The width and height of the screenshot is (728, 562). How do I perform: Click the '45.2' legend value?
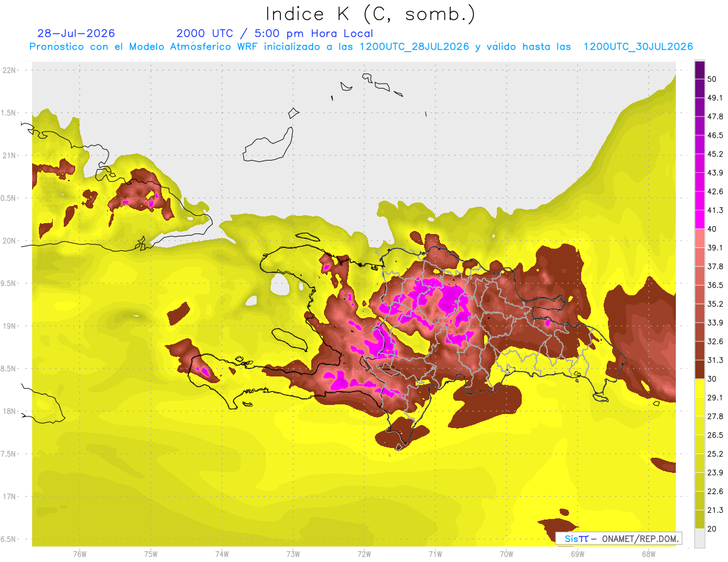point(715,154)
